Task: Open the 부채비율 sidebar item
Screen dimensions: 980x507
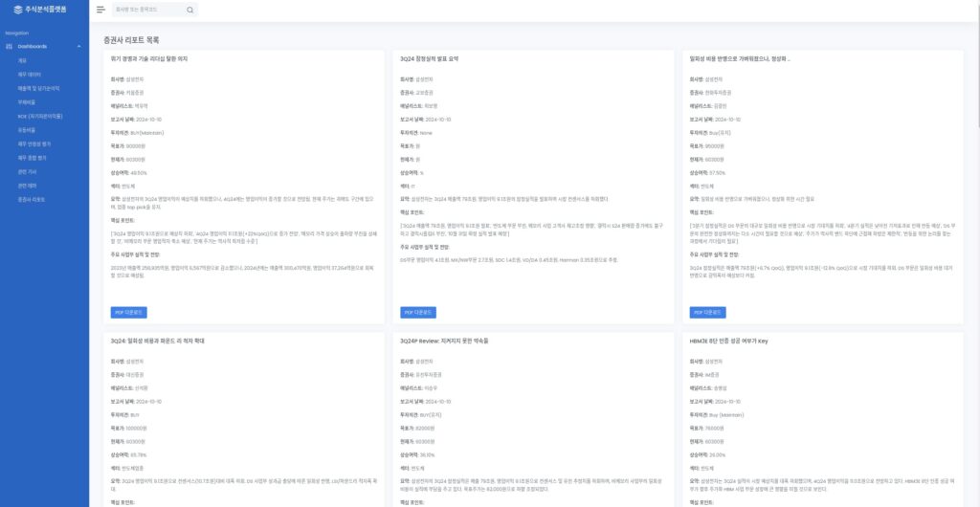Action: (x=27, y=101)
